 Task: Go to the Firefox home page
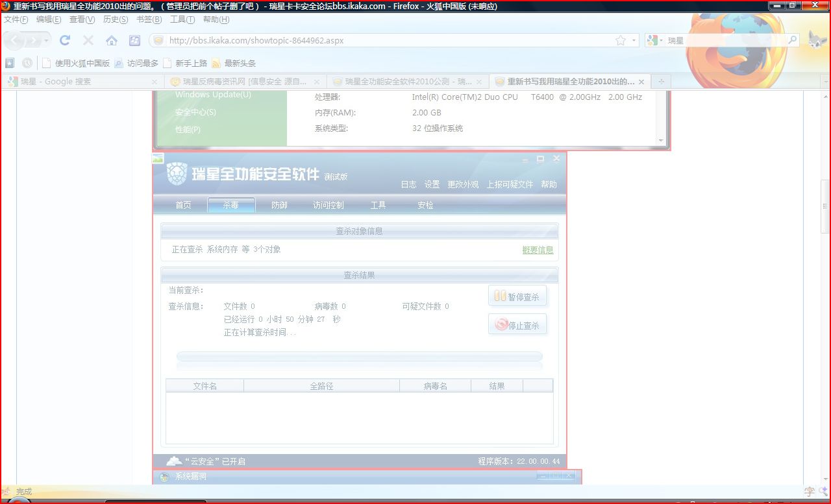pyautogui.click(x=112, y=40)
